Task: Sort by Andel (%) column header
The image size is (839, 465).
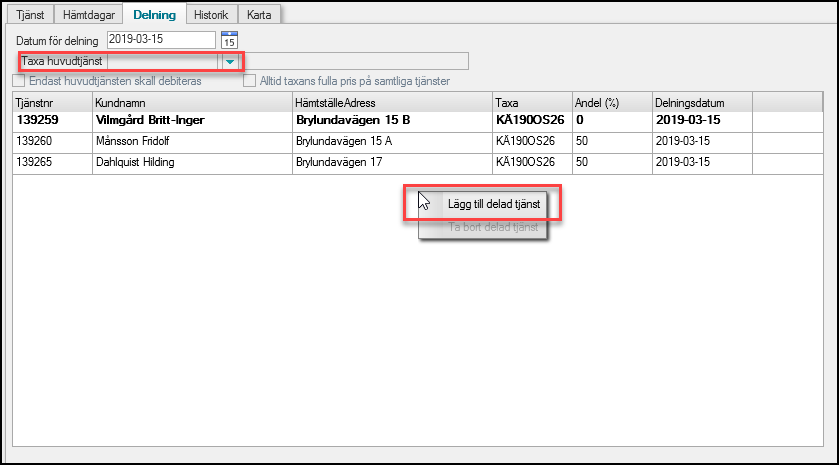Action: point(611,103)
